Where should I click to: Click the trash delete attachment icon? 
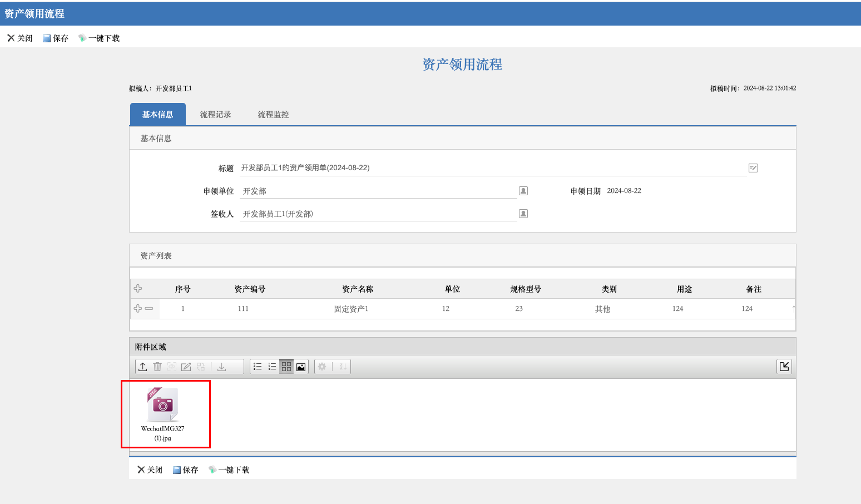coord(157,367)
